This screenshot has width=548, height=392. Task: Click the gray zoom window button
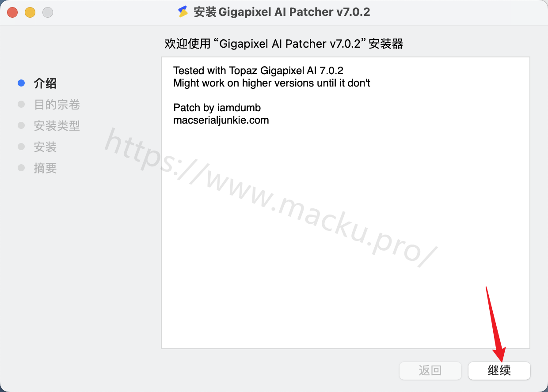(x=48, y=12)
